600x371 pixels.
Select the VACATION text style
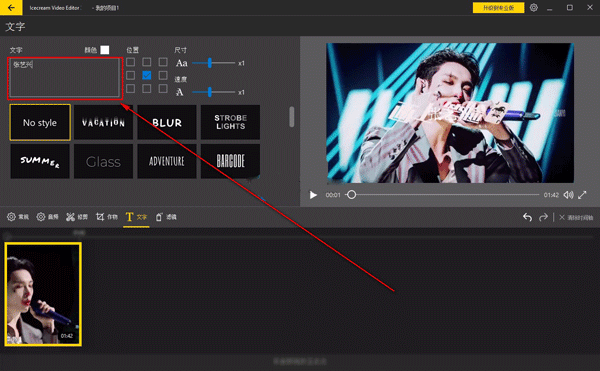(103, 122)
